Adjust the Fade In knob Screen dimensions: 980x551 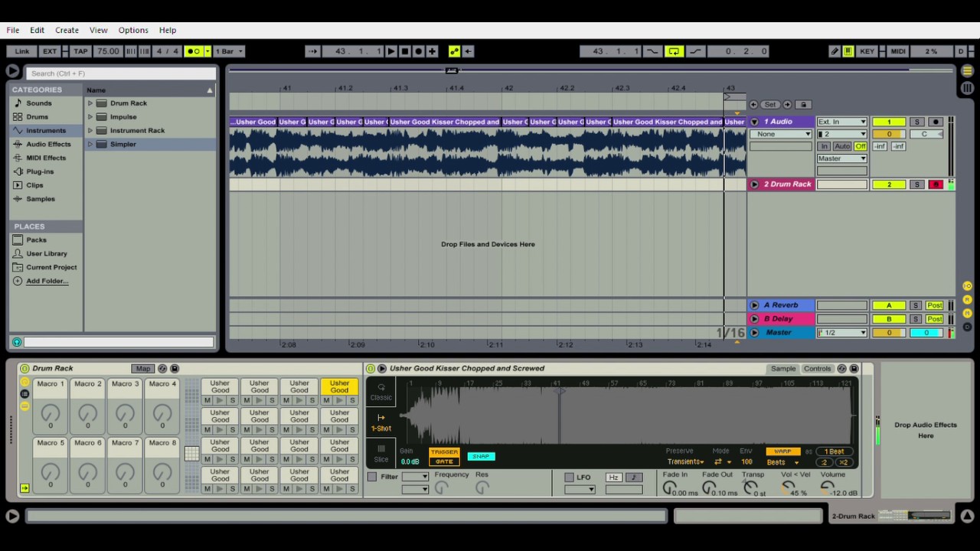coord(670,487)
